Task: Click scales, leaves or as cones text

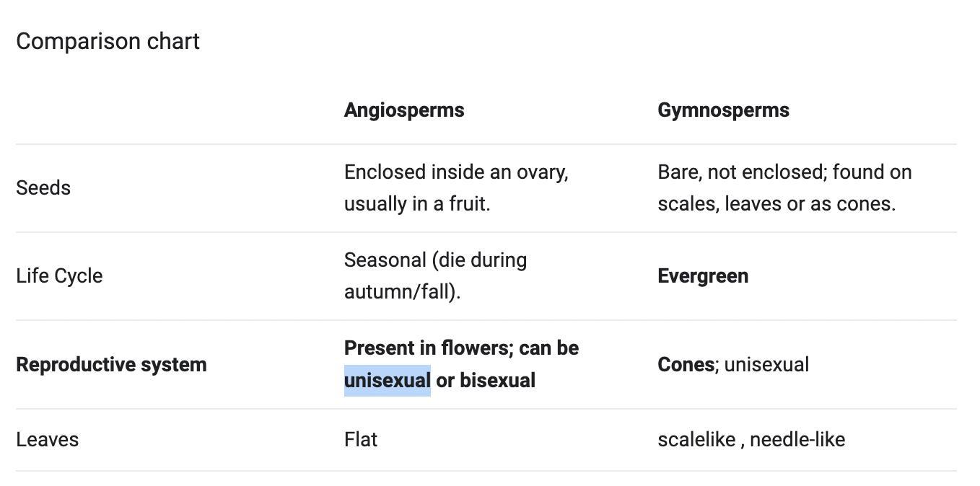Action: point(776,203)
